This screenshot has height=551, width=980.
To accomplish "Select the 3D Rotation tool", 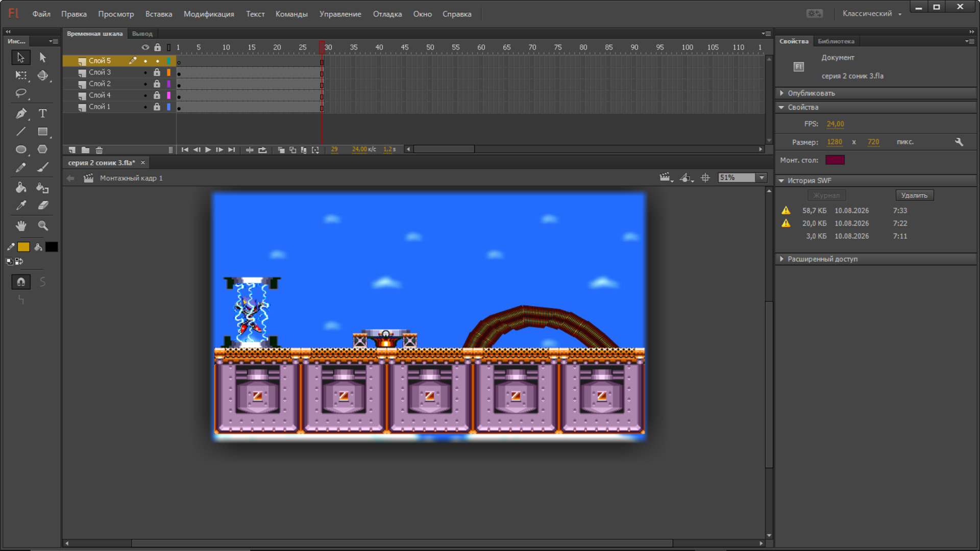I will [x=43, y=76].
